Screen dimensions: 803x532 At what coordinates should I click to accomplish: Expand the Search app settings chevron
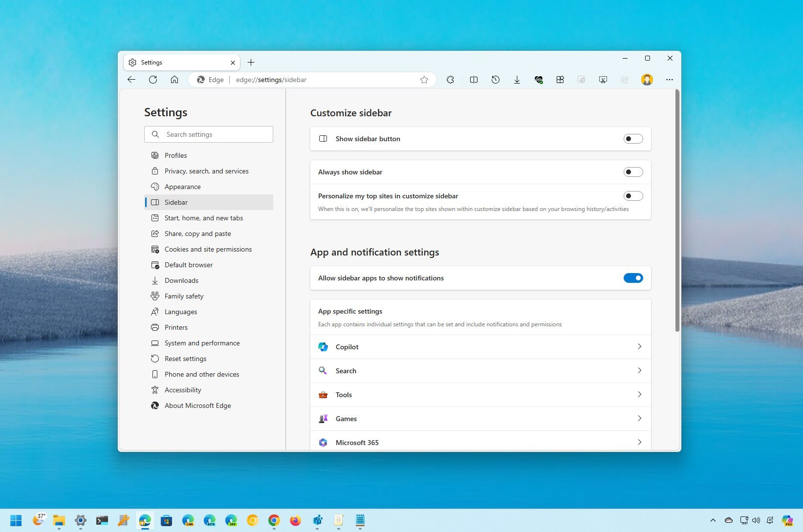point(639,370)
